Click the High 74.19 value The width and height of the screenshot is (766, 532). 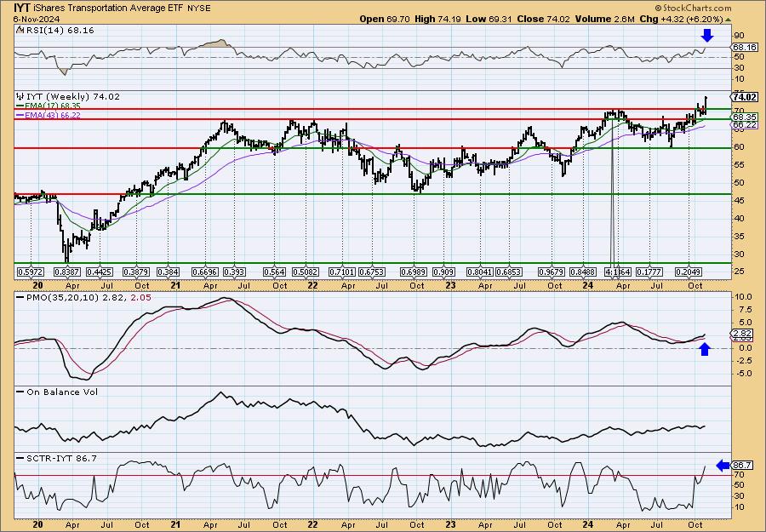[437, 19]
